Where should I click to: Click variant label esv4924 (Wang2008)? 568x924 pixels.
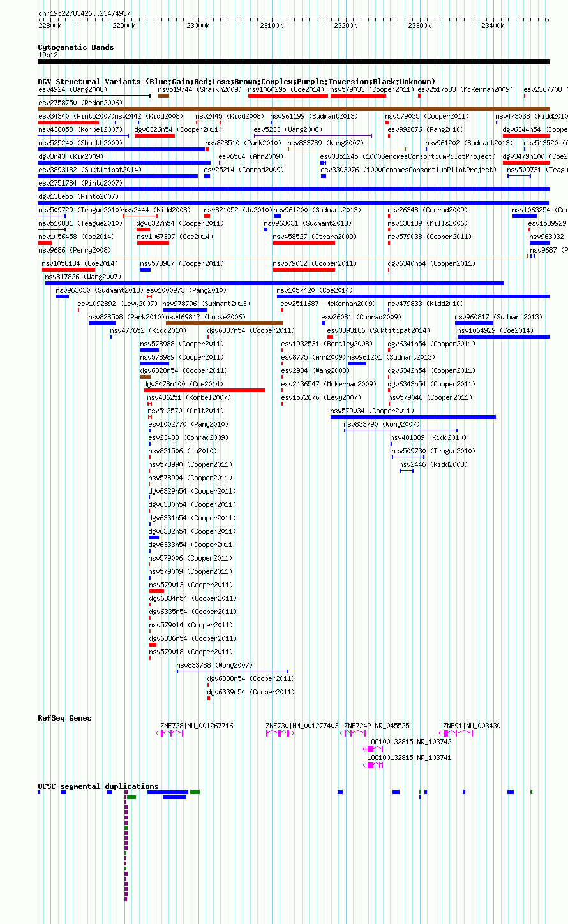(73, 89)
